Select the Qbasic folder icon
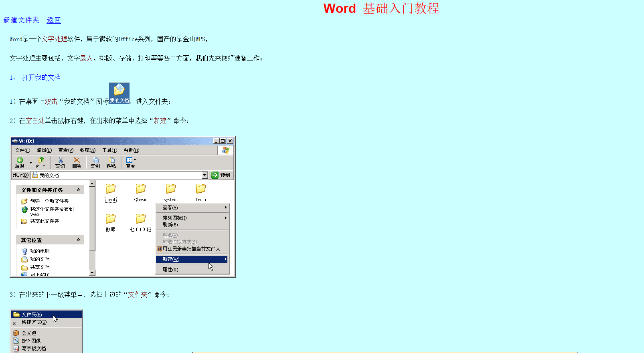The height and width of the screenshot is (353, 644). (140, 189)
